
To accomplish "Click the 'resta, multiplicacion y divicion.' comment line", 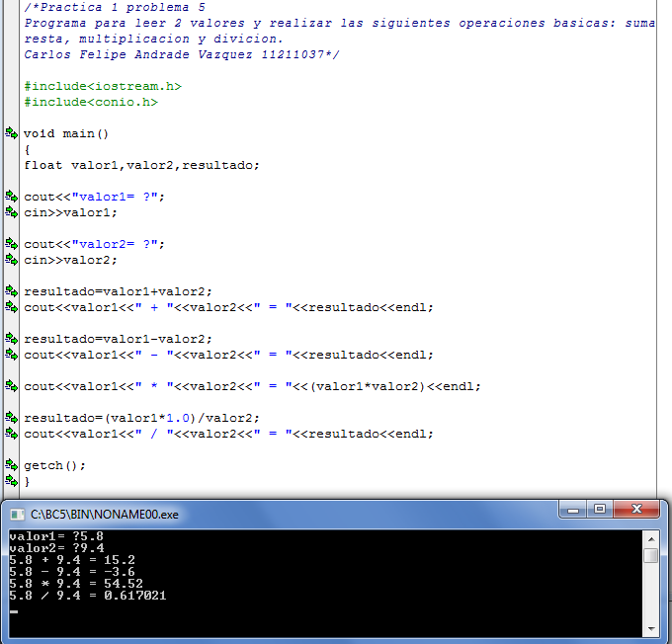I will point(153,39).
